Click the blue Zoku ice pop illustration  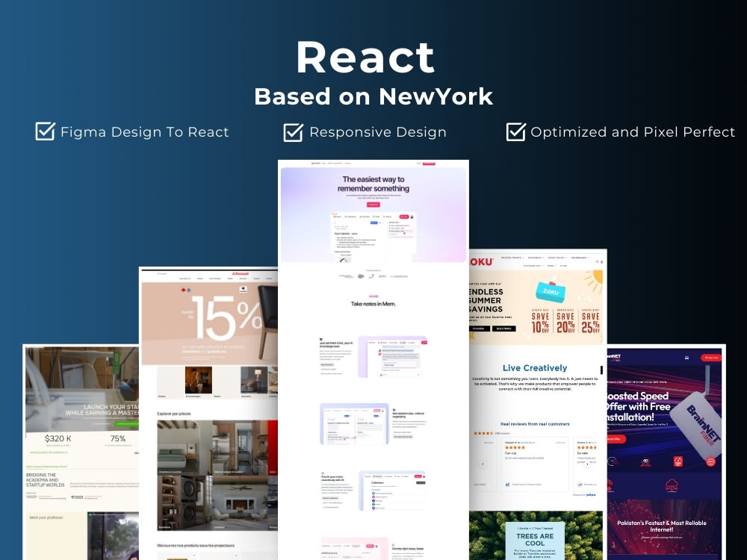pyautogui.click(x=551, y=289)
